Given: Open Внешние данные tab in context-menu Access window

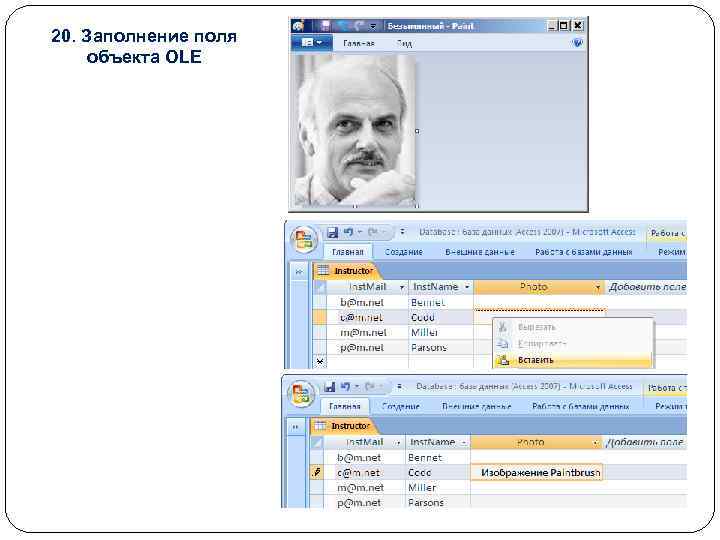Looking at the screenshot, I should coord(480,252).
